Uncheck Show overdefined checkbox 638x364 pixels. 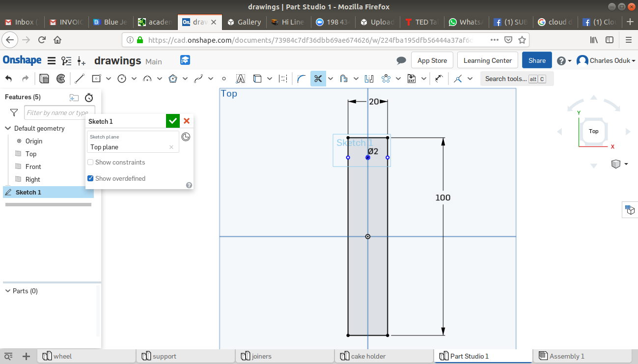tap(90, 178)
